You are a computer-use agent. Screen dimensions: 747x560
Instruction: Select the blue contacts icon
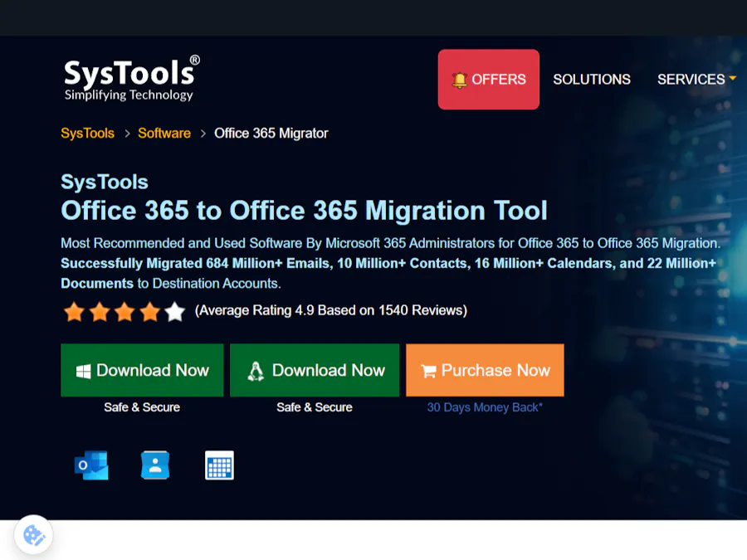(155, 465)
